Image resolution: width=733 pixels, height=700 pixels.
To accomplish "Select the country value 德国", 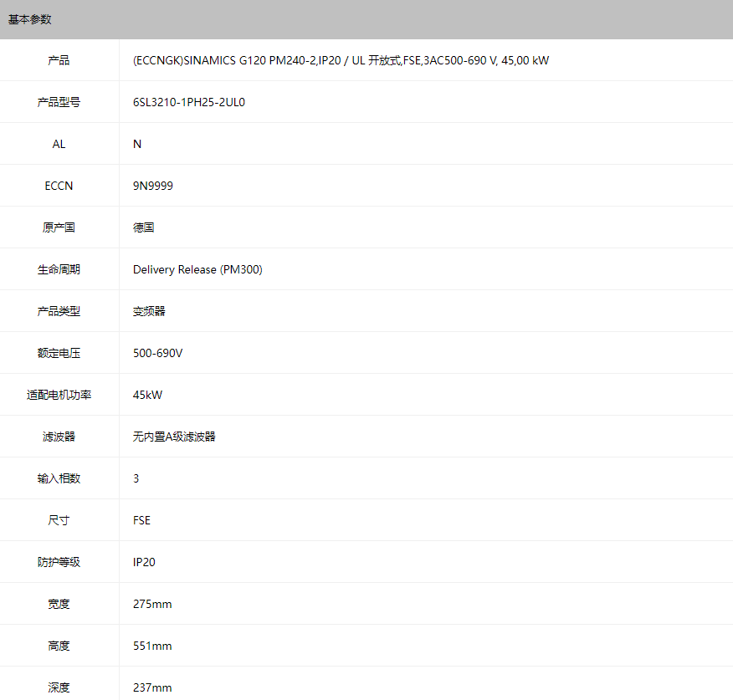I will (144, 227).
